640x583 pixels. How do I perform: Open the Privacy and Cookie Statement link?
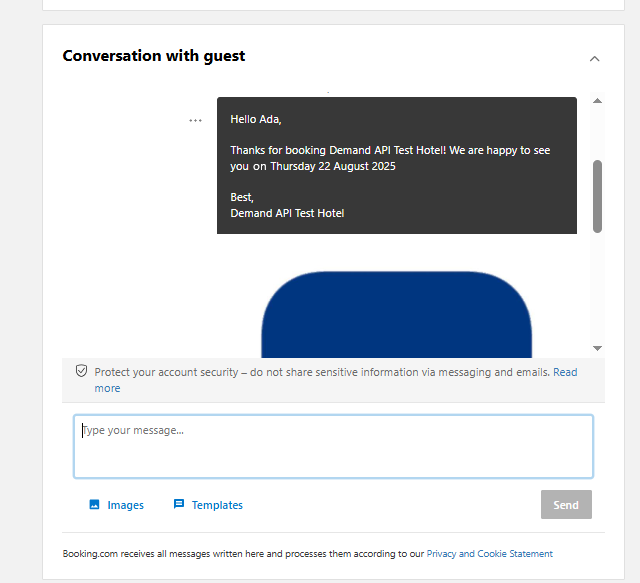pos(489,554)
